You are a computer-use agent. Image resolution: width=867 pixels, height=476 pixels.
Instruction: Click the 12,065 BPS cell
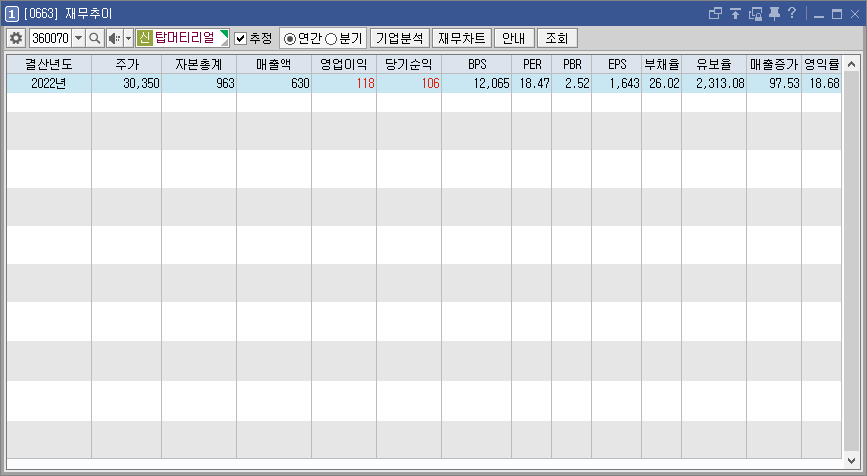coord(477,83)
